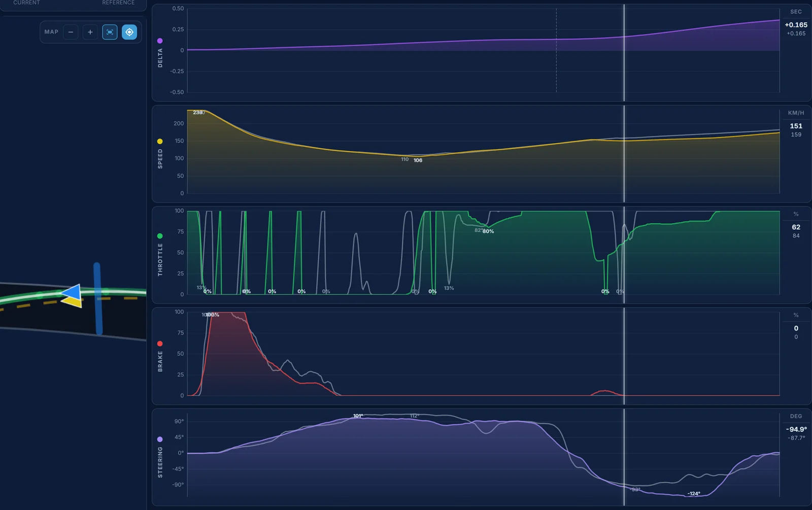Click the -87.7° reference steering value
Viewport: 812px width, 510px height.
[796, 438]
